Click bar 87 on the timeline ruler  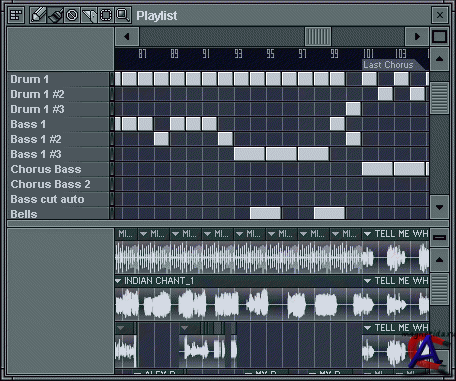coord(142,54)
